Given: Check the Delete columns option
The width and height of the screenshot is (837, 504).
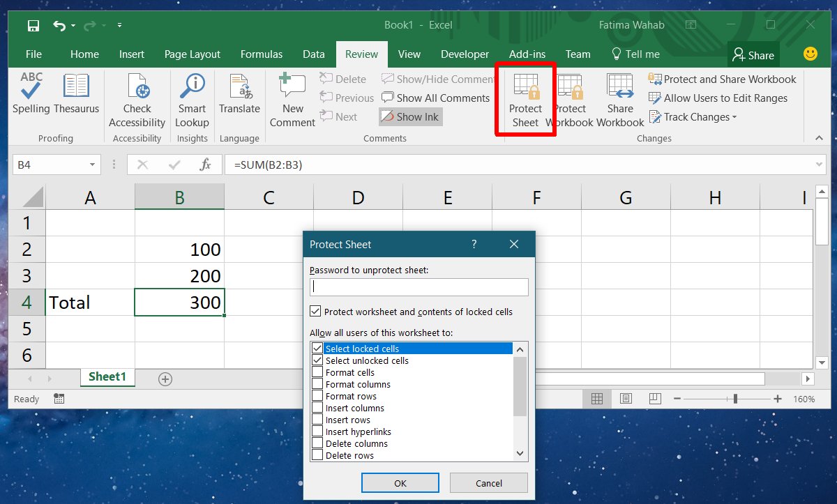Looking at the screenshot, I should coord(317,443).
